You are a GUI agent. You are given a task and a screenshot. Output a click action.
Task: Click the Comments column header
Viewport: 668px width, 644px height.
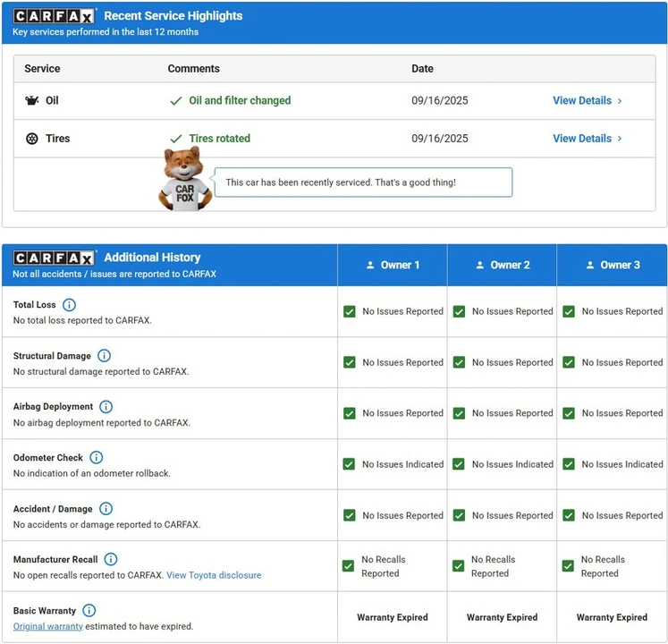(x=194, y=69)
